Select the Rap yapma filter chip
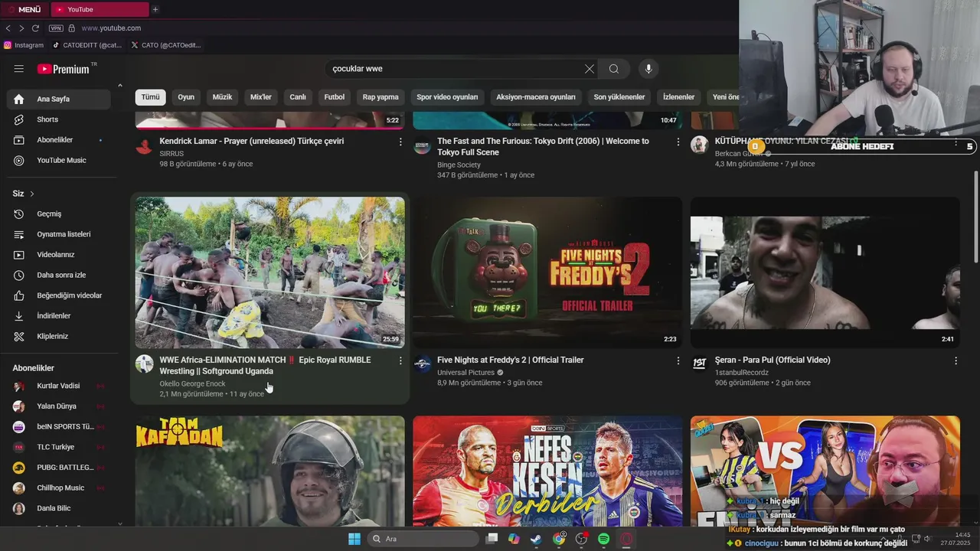Viewport: 980px width, 551px height. coord(381,97)
